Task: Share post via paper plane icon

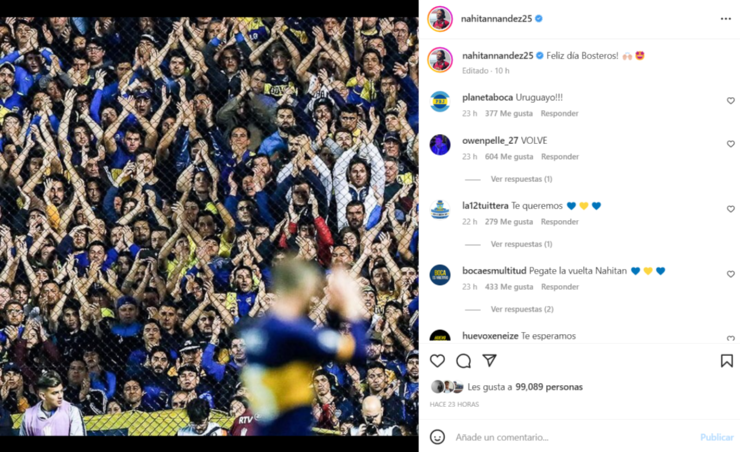Action: [489, 360]
